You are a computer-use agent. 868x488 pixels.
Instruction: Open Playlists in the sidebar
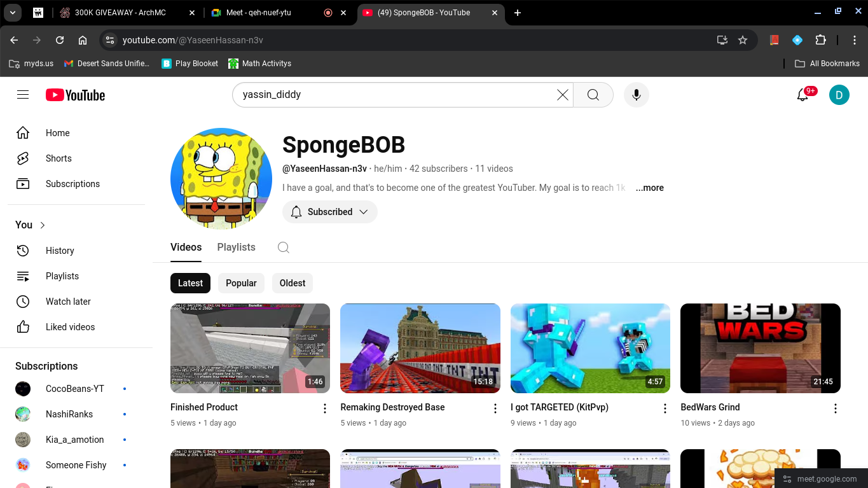point(76,276)
